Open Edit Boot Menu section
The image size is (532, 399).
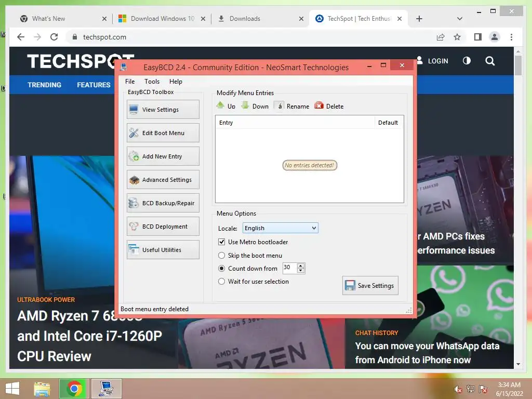click(x=163, y=132)
